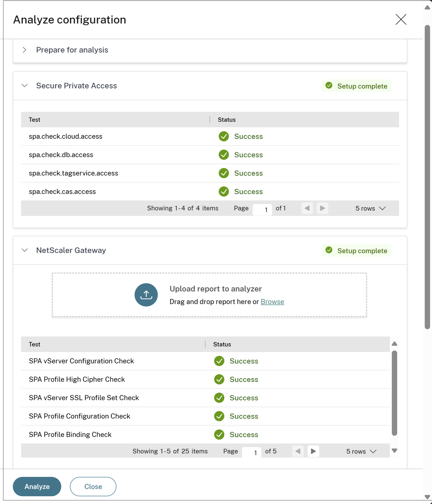Click success checkmark for SPA Profile Binding Check
This screenshot has height=504, width=432.
(219, 435)
